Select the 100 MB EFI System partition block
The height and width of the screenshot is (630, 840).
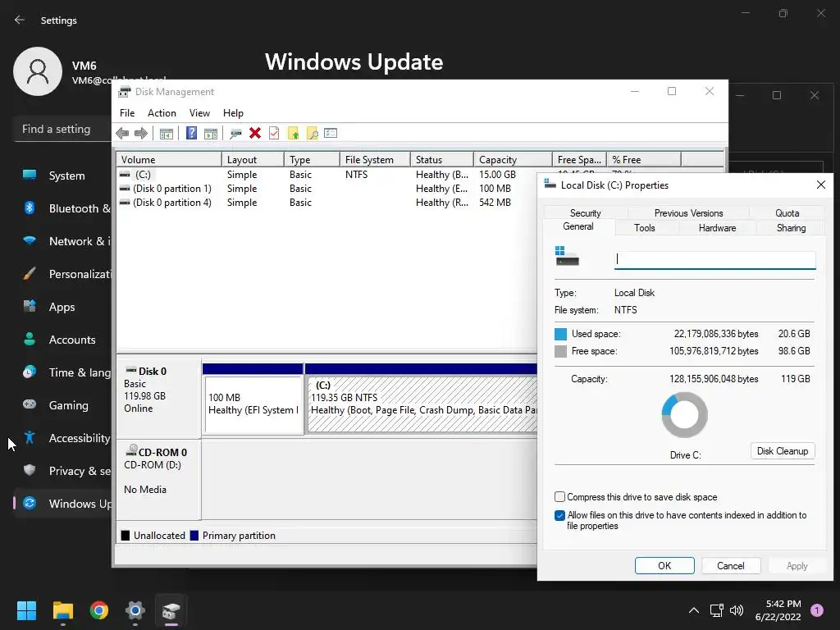(x=253, y=404)
